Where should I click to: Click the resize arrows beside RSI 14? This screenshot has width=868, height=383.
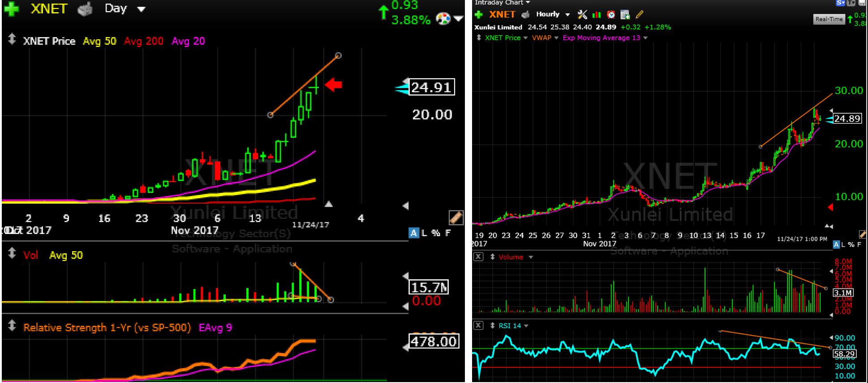pos(493,326)
